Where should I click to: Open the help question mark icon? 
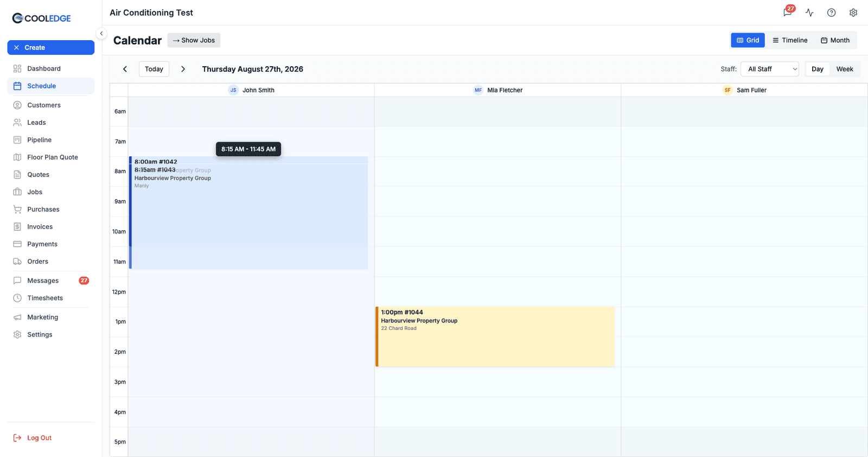coord(831,12)
